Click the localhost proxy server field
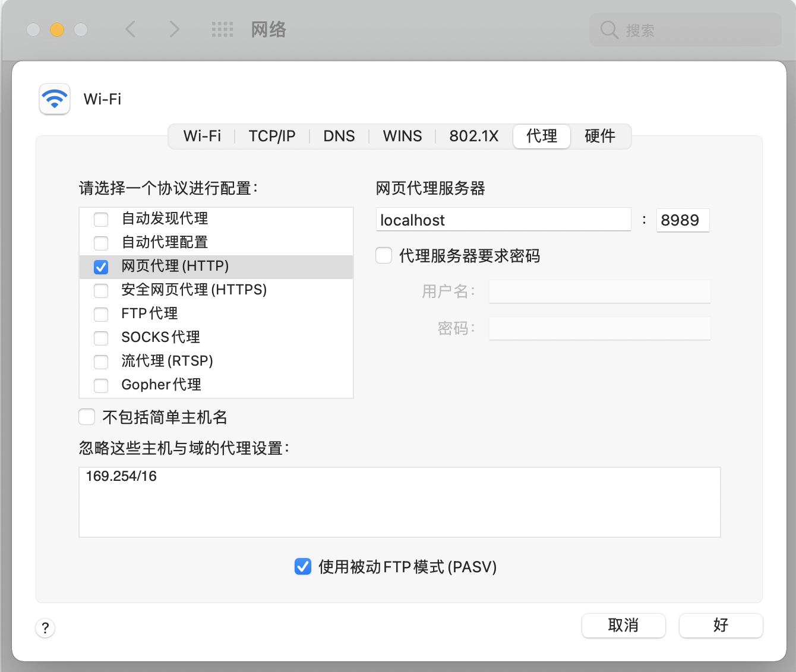 tap(503, 220)
